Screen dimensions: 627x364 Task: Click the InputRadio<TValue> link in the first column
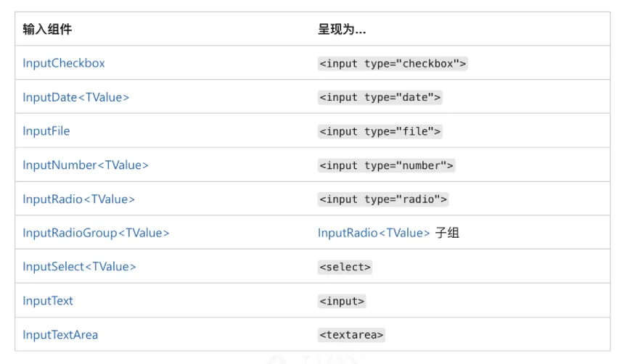pos(79,199)
